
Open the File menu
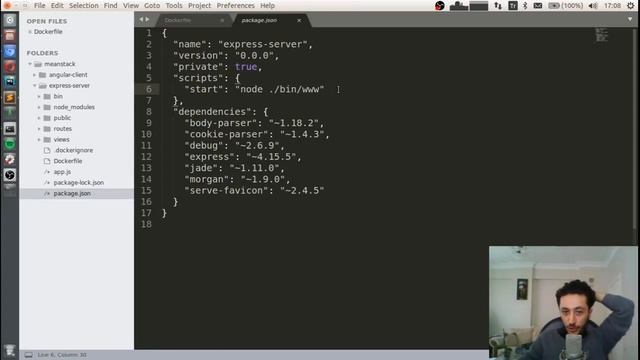coord(40,6)
